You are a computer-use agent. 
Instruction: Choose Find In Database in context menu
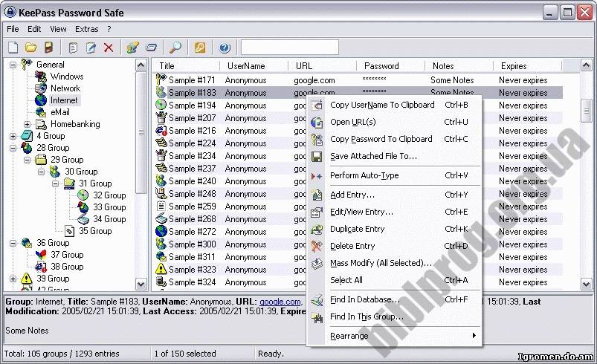click(395, 299)
